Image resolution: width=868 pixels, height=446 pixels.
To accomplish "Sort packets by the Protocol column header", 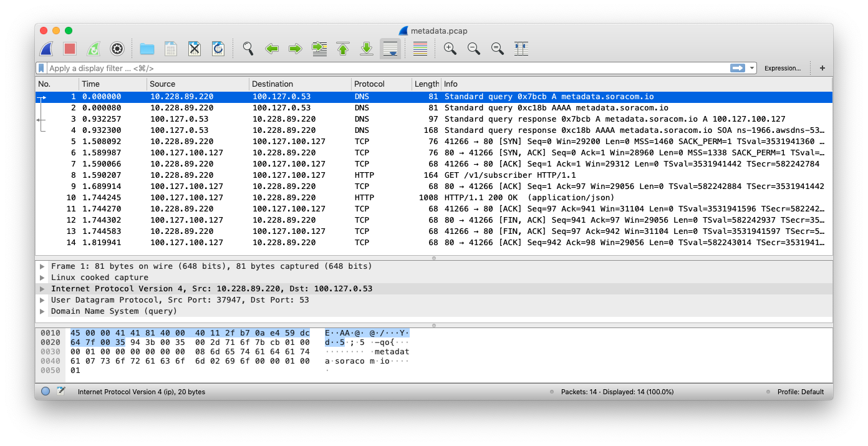I will pos(369,84).
